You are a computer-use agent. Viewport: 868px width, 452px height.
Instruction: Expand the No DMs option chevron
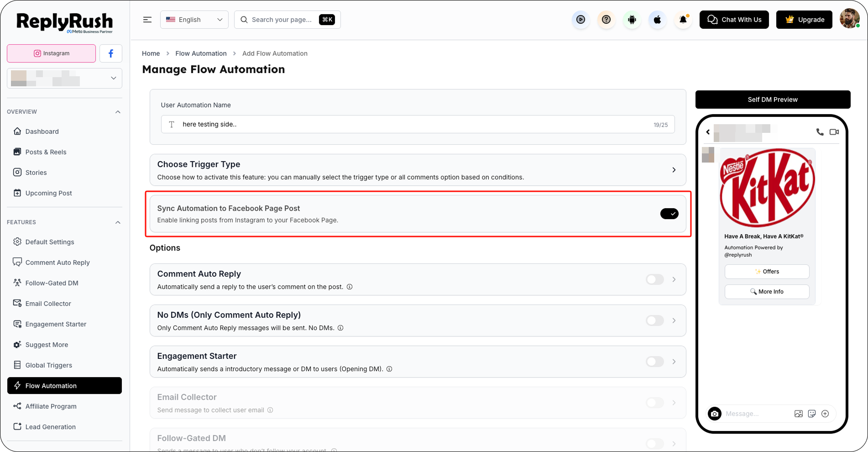point(674,321)
